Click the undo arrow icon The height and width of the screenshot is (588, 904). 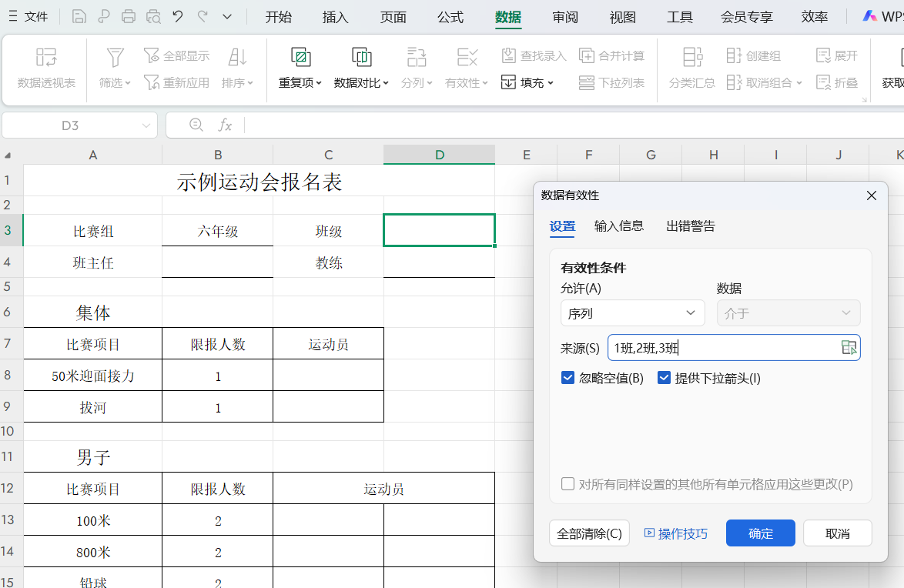178,16
